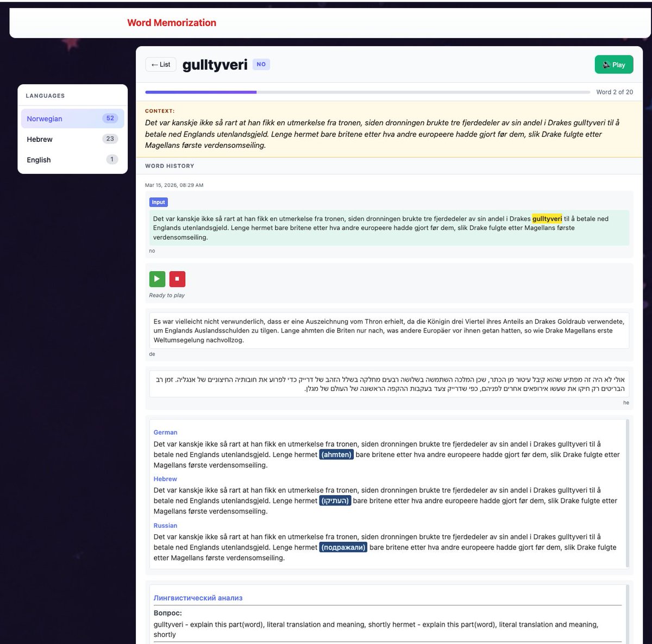Click the red stop audio button
Viewport: 652px width, 644px height.
177,279
